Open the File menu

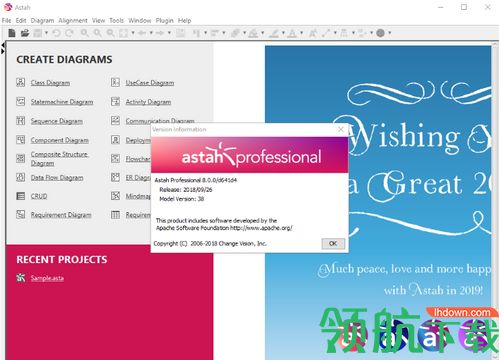coord(6,21)
